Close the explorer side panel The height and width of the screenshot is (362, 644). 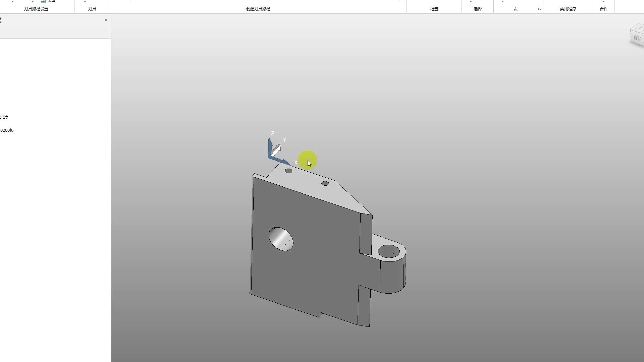click(106, 20)
